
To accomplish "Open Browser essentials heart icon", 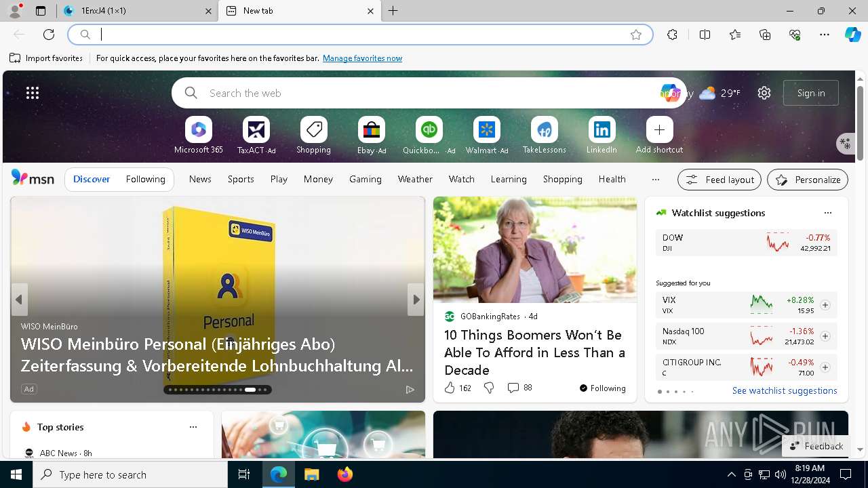I will pos(795,35).
